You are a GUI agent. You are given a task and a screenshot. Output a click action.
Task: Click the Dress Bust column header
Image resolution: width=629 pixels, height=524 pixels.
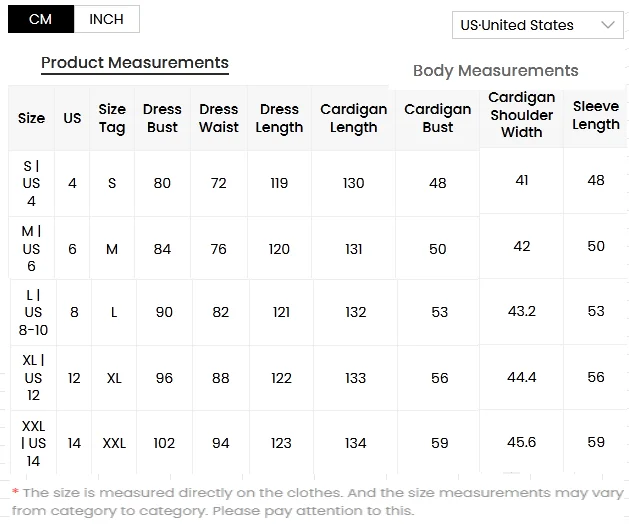[x=162, y=118]
